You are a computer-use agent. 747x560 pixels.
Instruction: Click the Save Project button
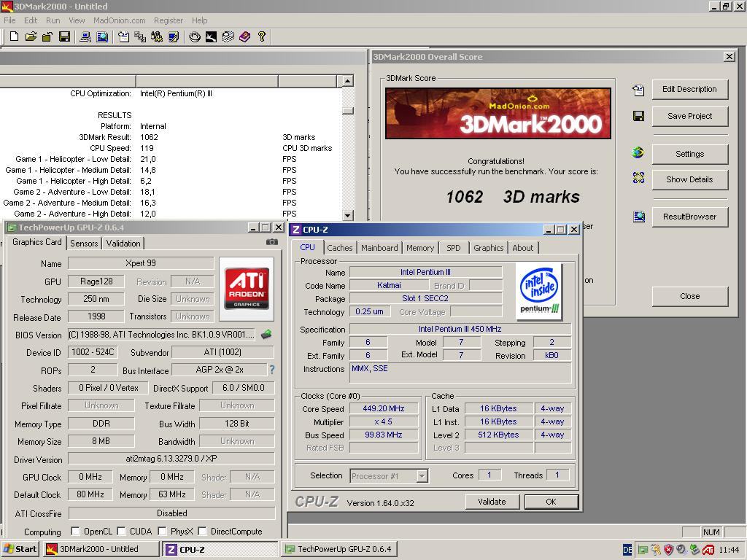689,116
